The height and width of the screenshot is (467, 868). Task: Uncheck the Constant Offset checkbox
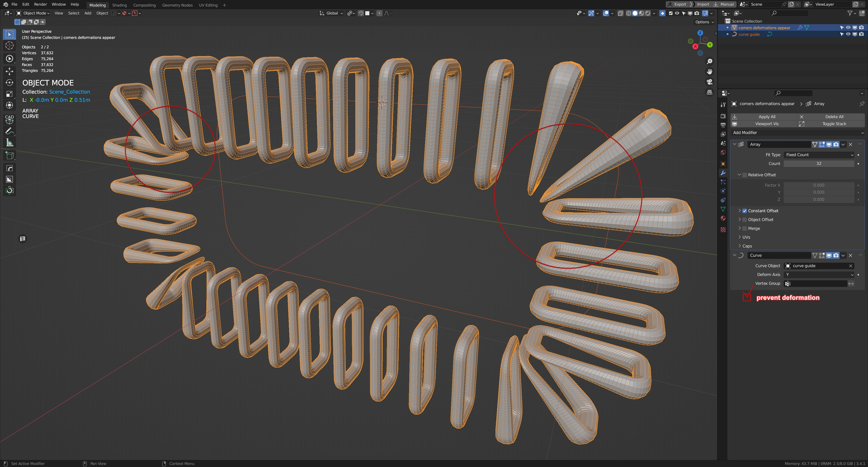pos(745,211)
